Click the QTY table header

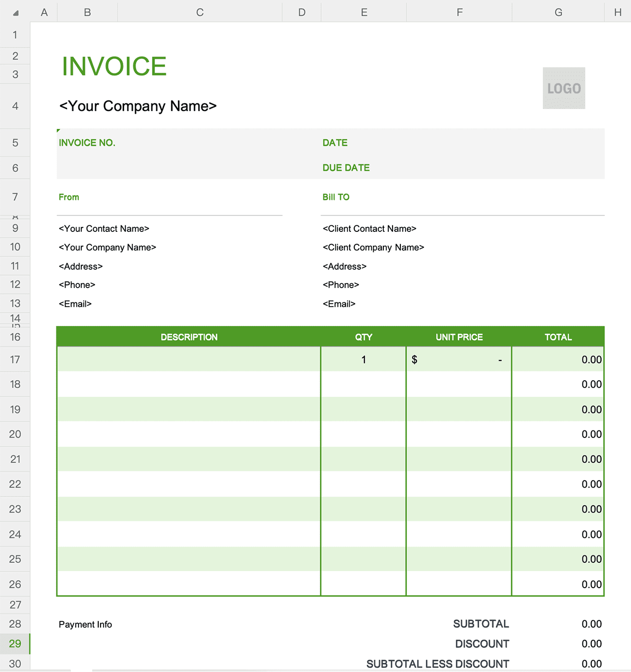[x=363, y=337]
